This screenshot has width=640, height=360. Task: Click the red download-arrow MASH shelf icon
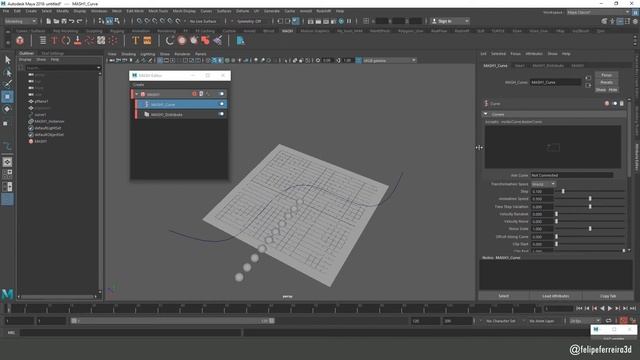pyautogui.click(x=78, y=40)
